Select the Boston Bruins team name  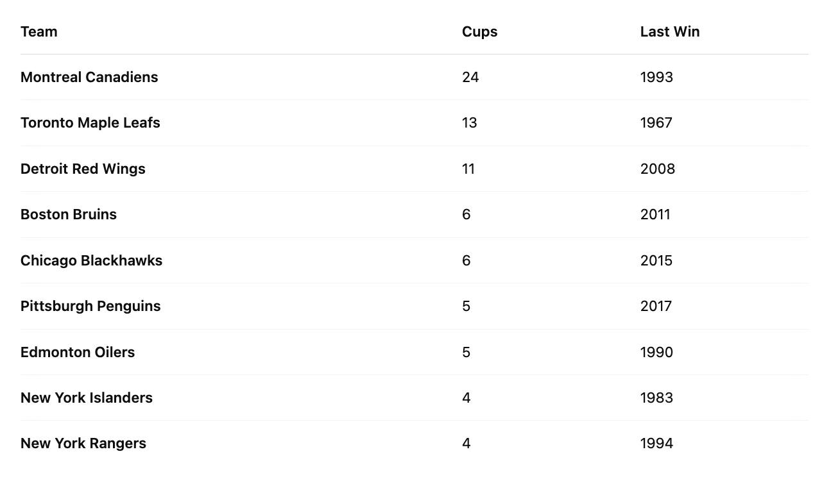coord(69,214)
